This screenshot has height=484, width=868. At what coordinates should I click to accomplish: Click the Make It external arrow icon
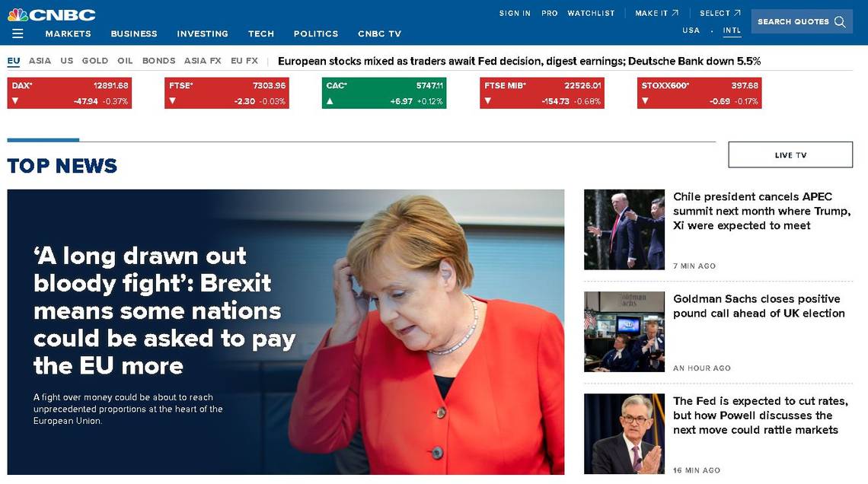pos(675,13)
